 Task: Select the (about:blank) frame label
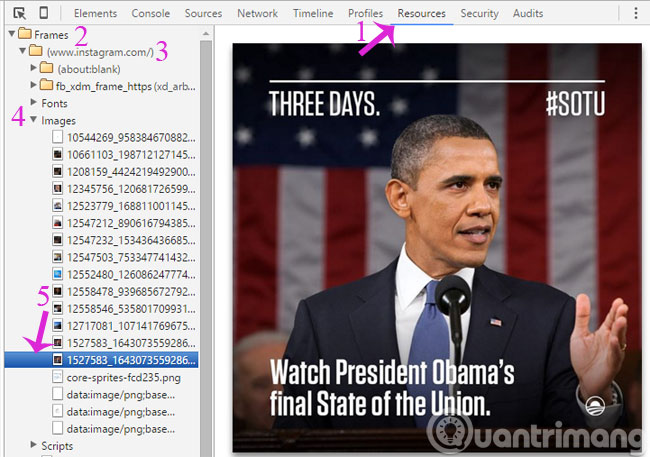(89, 69)
